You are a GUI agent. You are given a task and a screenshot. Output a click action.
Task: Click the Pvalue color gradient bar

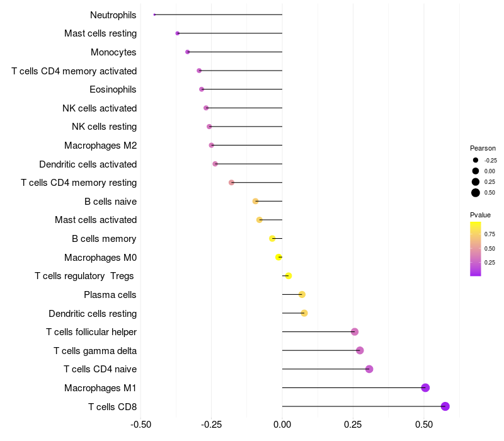(476, 249)
